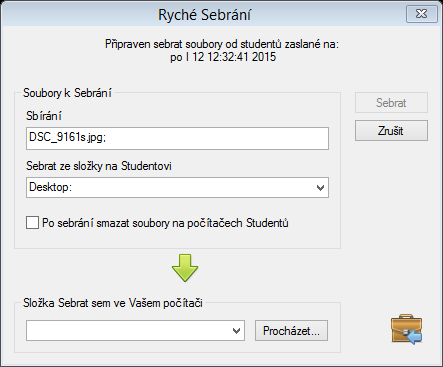
Task: Enable deleting files on student computers after collection
Action: pos(32,223)
